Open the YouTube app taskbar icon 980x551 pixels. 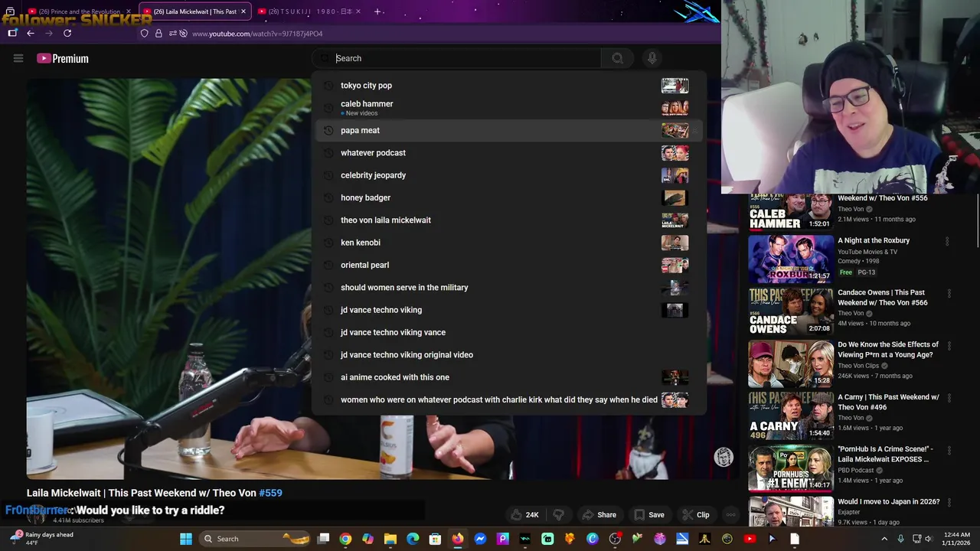(750, 539)
